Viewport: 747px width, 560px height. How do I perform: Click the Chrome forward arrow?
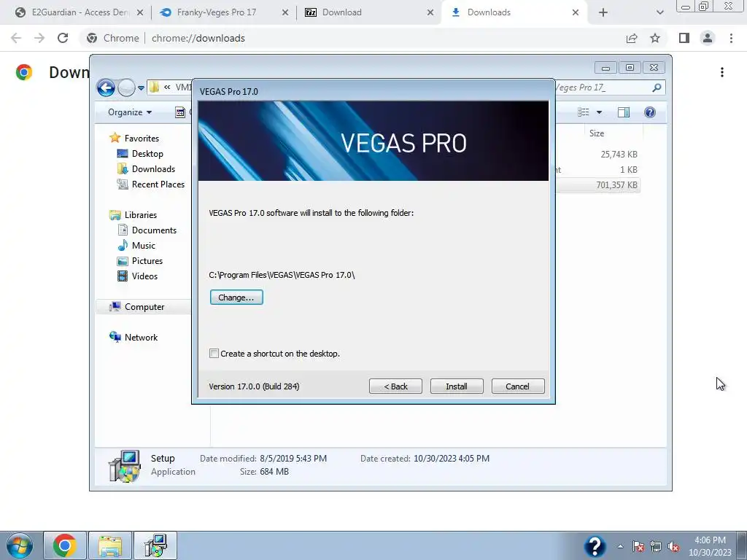(39, 38)
